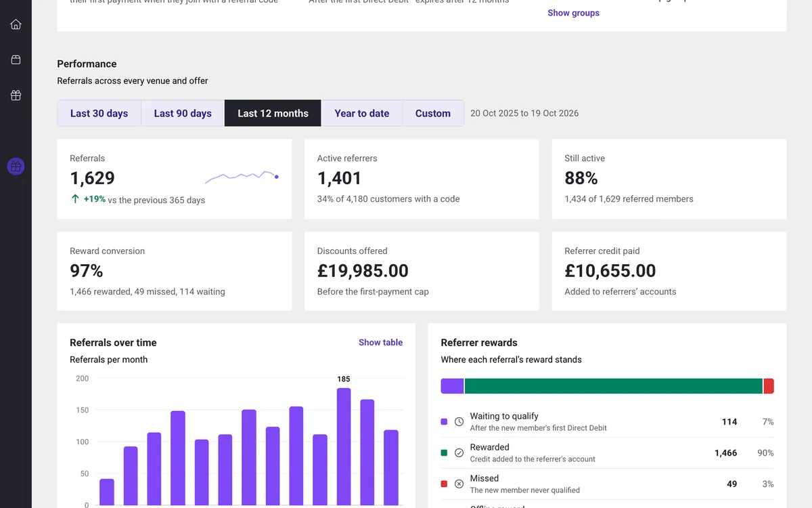Switch to Last 90 days range
The image size is (812, 508).
point(183,113)
